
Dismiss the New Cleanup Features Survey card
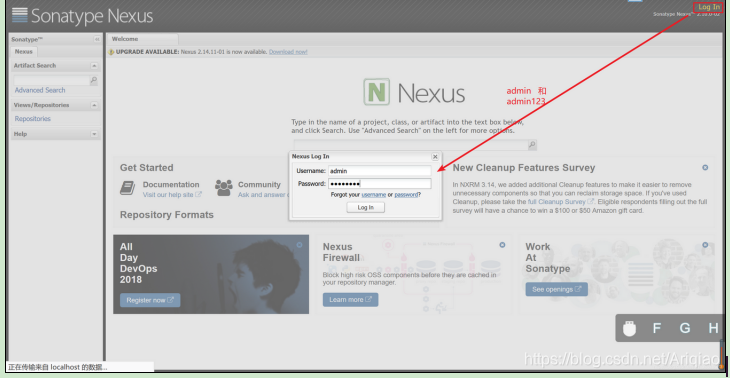(x=705, y=167)
